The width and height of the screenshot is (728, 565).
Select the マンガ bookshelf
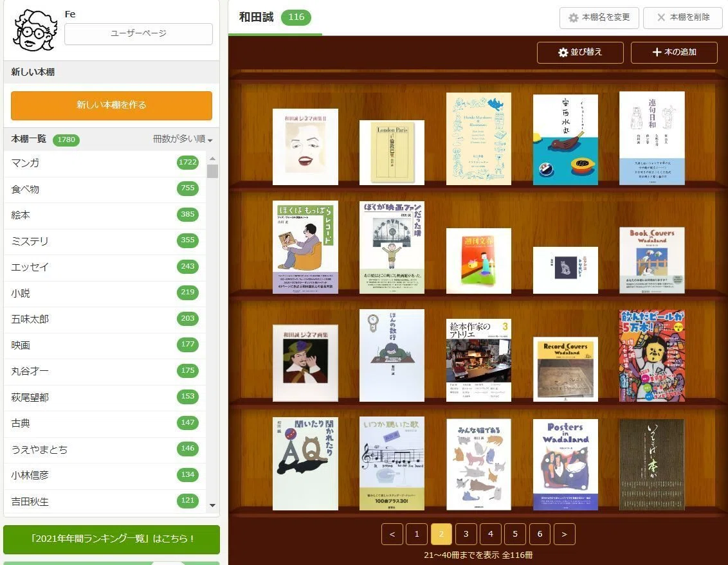105,163
